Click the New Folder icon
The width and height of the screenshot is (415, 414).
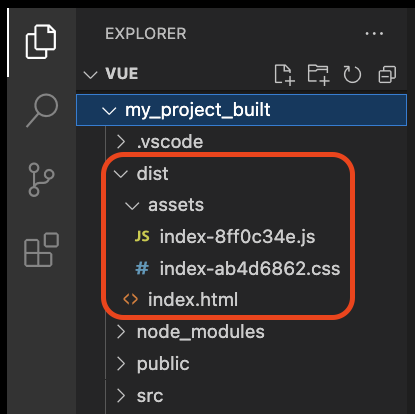point(318,74)
